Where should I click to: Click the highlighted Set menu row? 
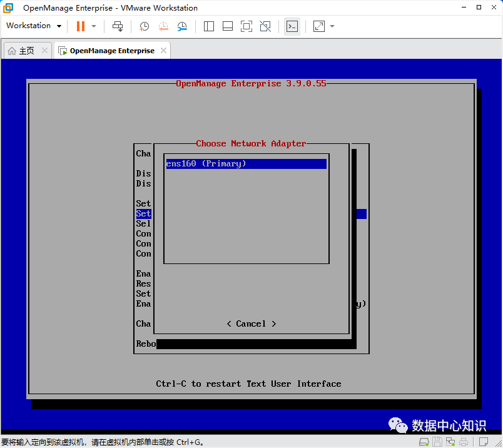(x=143, y=214)
